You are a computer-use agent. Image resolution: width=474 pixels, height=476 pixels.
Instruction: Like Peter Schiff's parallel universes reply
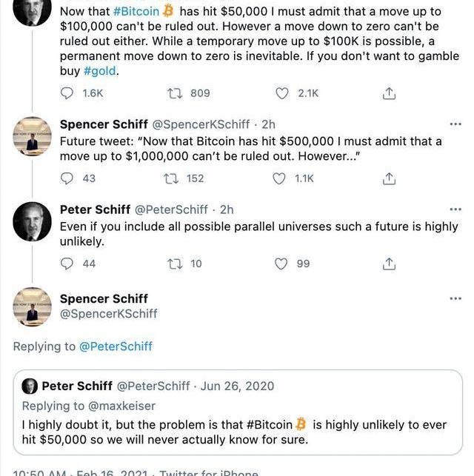[282, 264]
